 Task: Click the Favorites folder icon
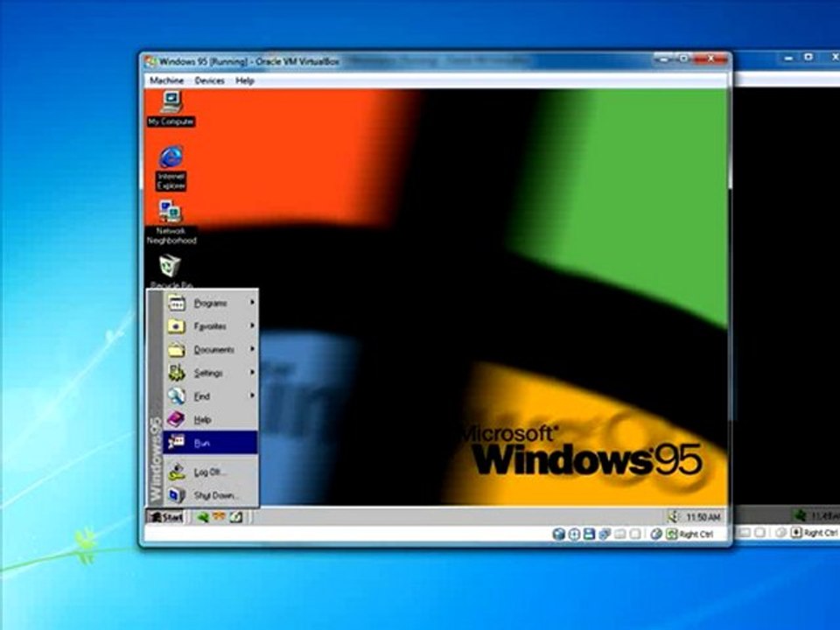click(176, 326)
